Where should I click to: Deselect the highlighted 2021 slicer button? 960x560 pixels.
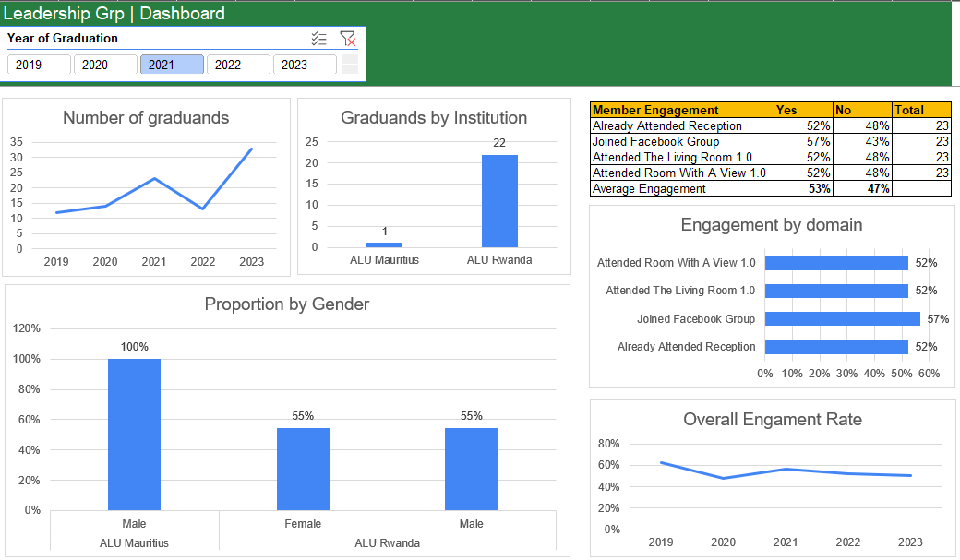[172, 65]
